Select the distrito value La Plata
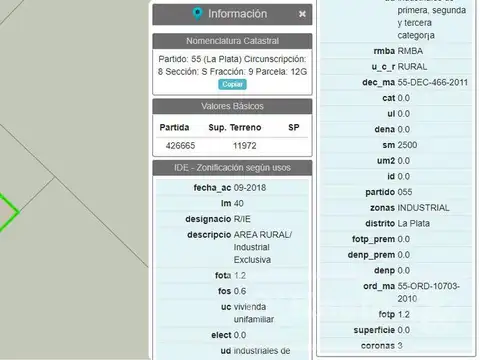This screenshot has height=360, width=480. [x=413, y=223]
